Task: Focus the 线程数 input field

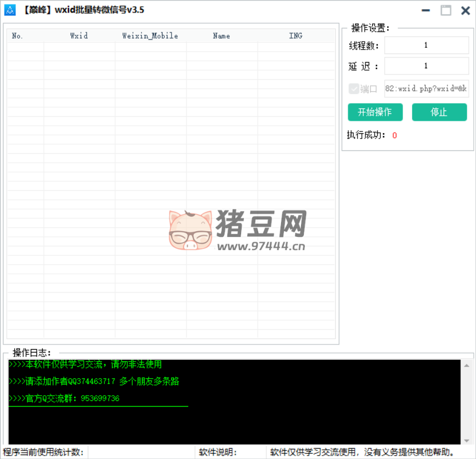Action: (x=426, y=46)
